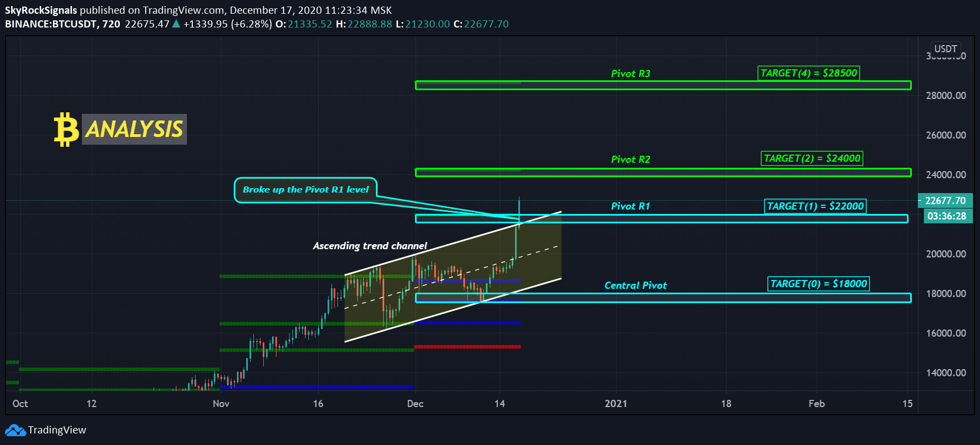Image resolution: width=980 pixels, height=445 pixels.
Task: Click the +1339.95 (+6.28%) change text
Action: point(228,24)
